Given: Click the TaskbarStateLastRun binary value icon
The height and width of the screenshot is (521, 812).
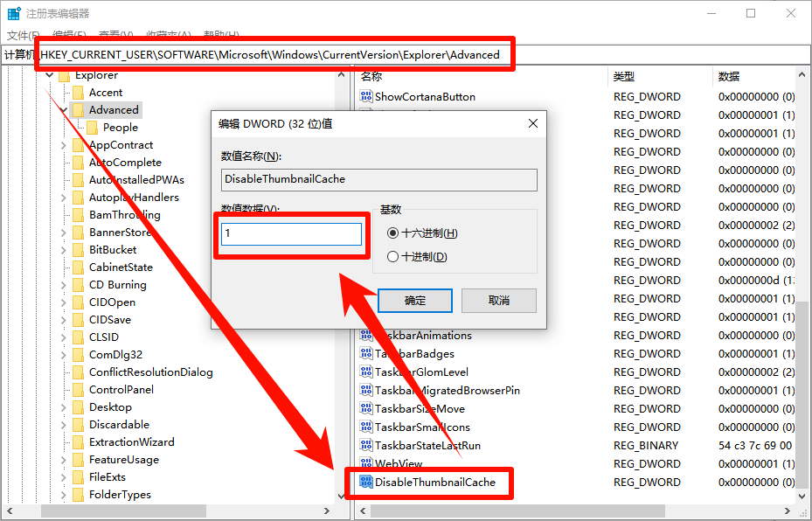Looking at the screenshot, I should pos(366,446).
